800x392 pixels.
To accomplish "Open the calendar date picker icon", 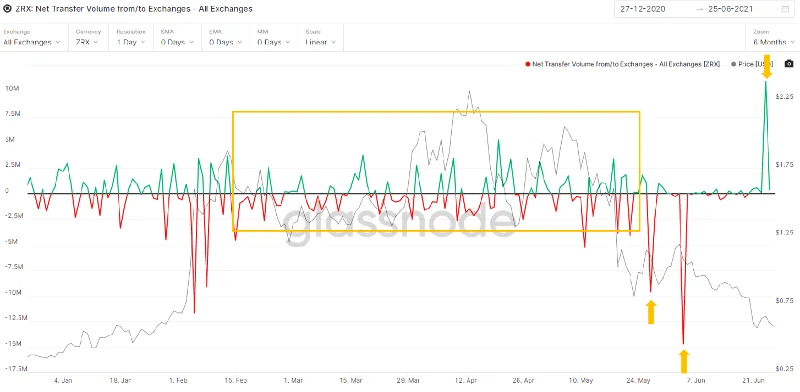I will (784, 9).
